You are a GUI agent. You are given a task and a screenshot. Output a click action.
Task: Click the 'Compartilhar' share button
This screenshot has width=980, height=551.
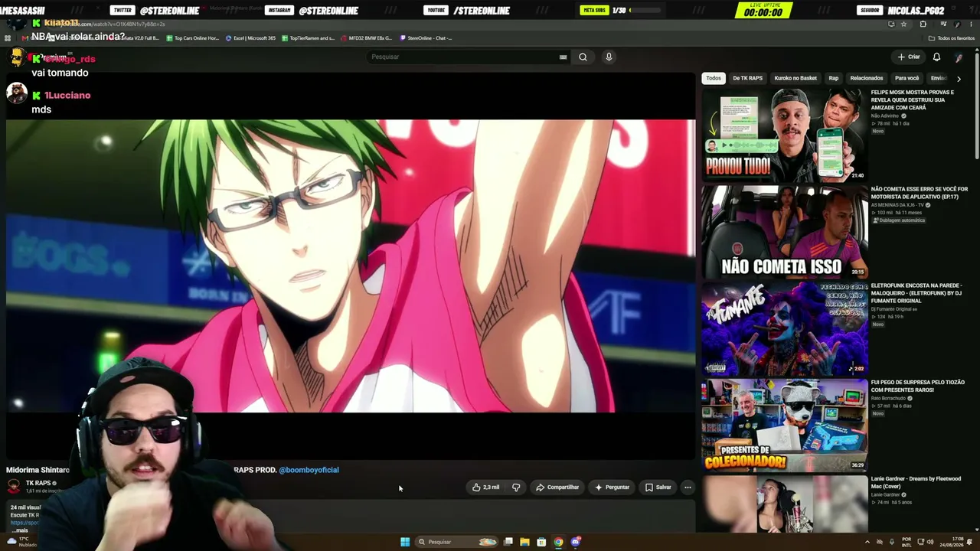pos(557,487)
